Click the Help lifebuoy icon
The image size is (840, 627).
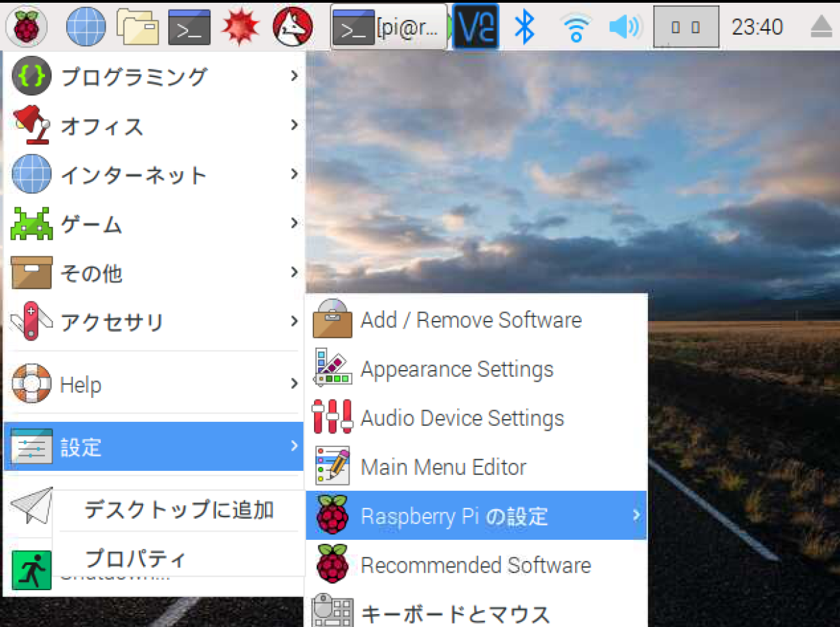pyautogui.click(x=31, y=384)
